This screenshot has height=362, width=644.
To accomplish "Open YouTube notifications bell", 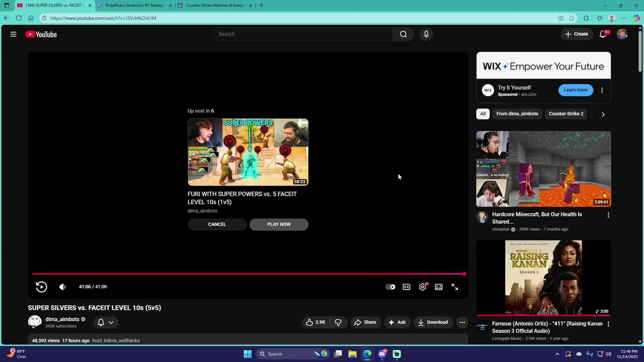I will (x=603, y=34).
